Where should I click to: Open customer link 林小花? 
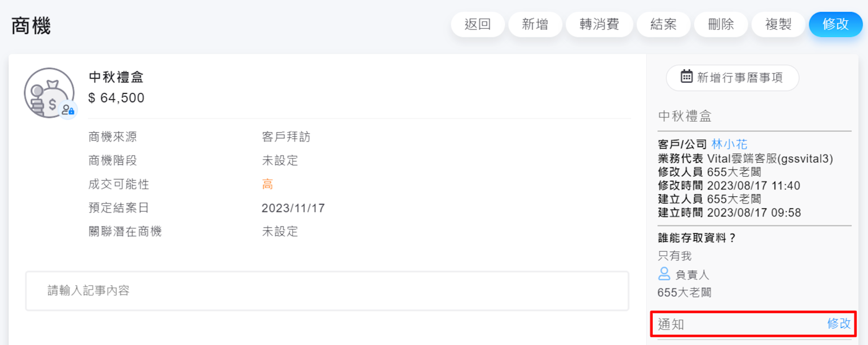point(729,144)
